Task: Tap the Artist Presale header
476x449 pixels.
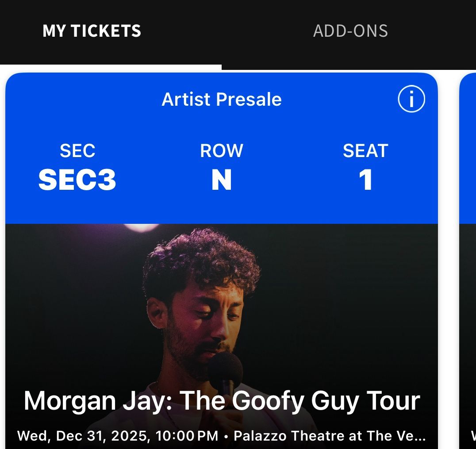Action: tap(221, 99)
